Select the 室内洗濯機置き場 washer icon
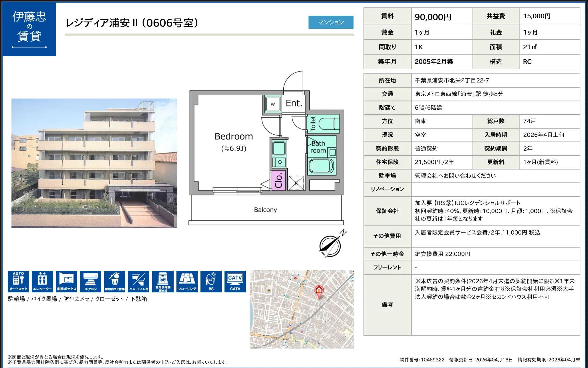This screenshot has width=588, height=368. 163,281
